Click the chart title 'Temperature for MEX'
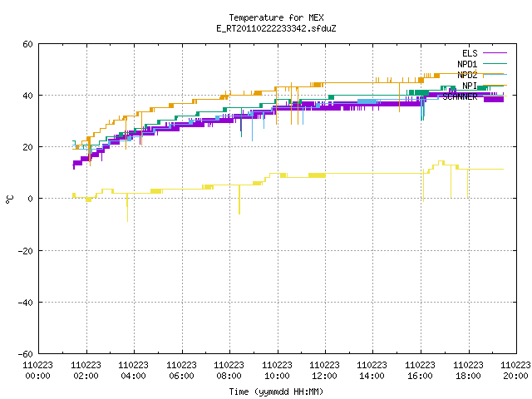The image size is (532, 399). [276, 17]
